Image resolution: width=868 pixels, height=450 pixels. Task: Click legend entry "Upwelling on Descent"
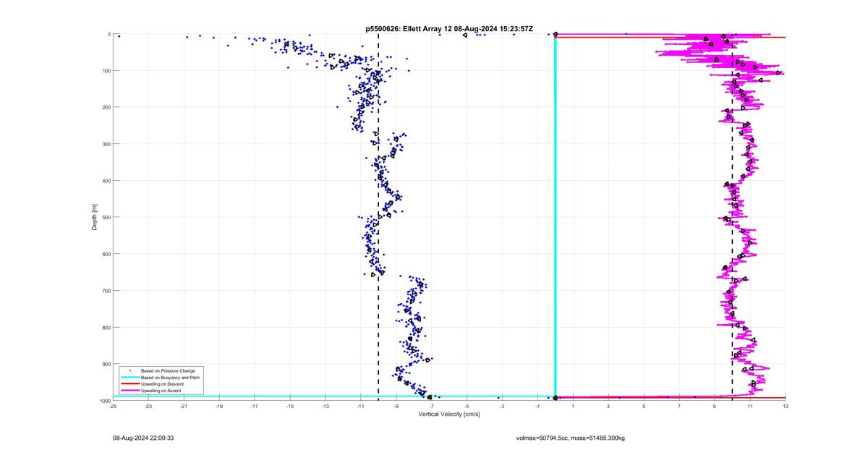click(x=162, y=383)
